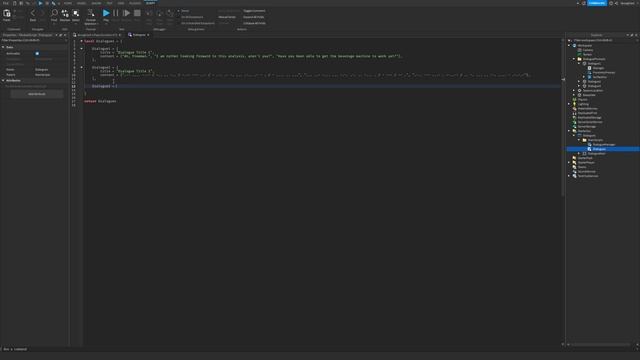Click the Filter Properties search field

33,40
